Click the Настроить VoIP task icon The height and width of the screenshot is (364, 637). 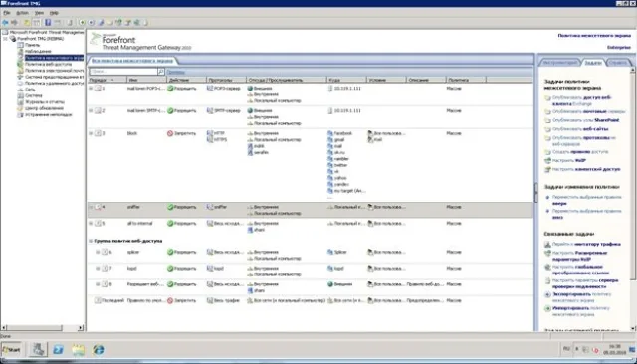pyautogui.click(x=547, y=161)
